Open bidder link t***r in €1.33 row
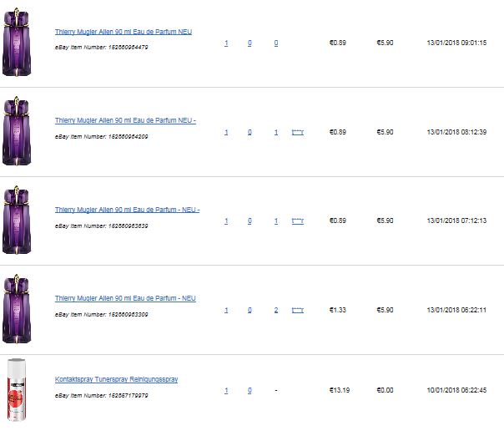This screenshot has height=441, width=504. (298, 310)
